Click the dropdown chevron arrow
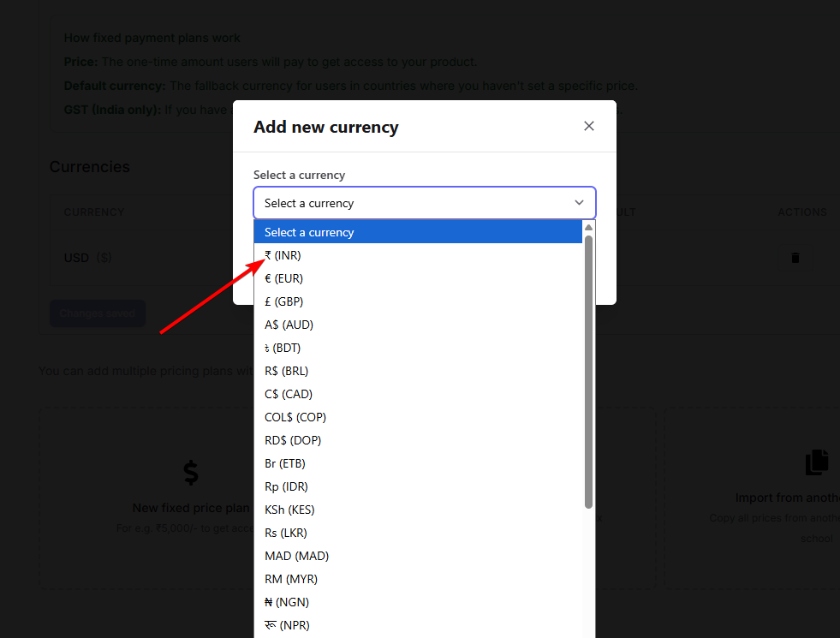Viewport: 840px width, 638px height. click(579, 203)
